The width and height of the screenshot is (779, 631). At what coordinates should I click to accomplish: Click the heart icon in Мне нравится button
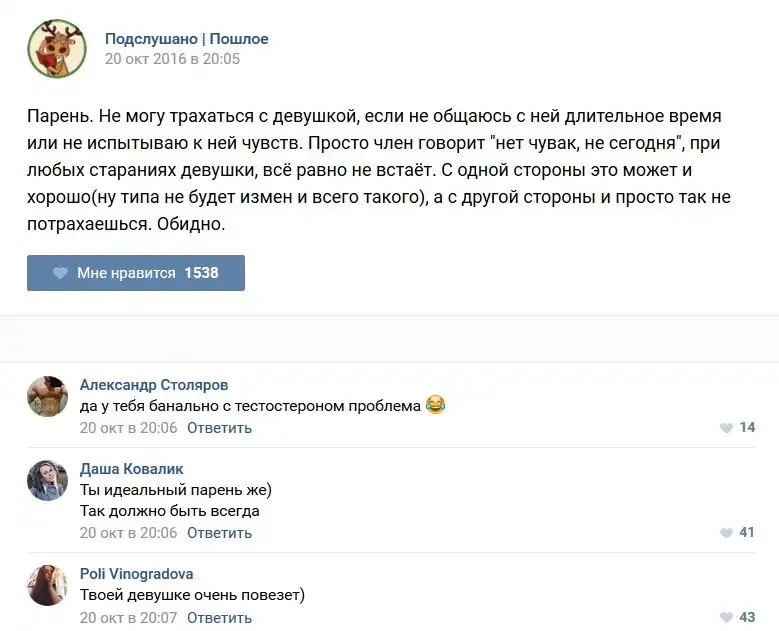click(x=60, y=273)
